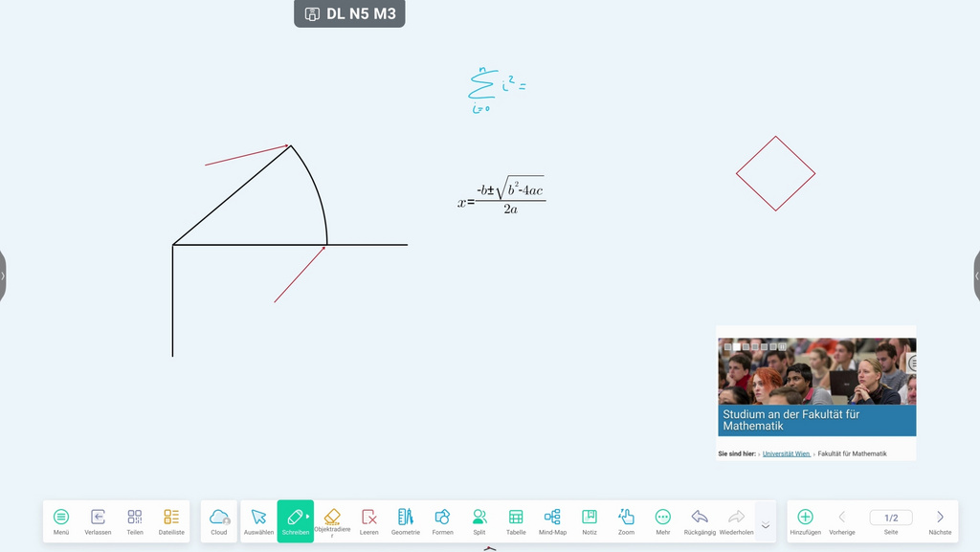Open pen options arrow on Schreiben
The height and width of the screenshot is (552, 980).
[x=308, y=517]
